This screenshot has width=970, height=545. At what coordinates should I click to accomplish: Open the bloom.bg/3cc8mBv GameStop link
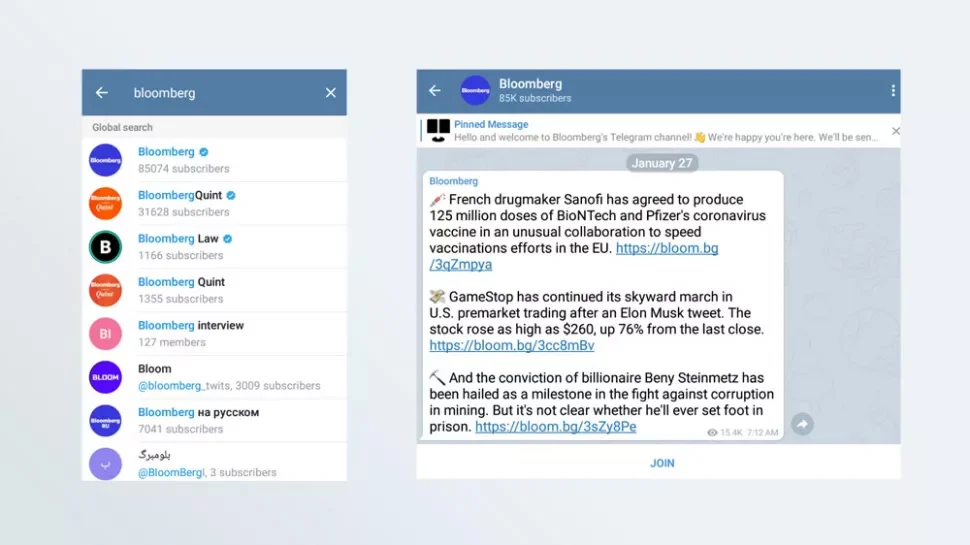point(511,346)
